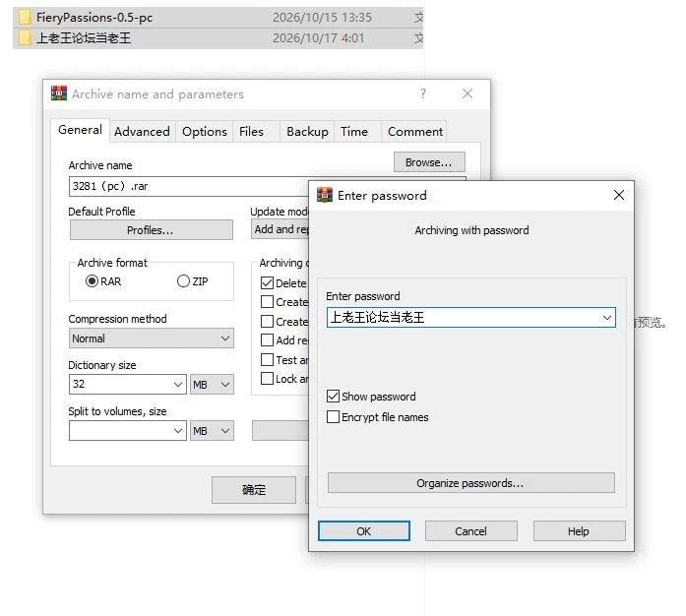Screen dimensions: 686x616
Task: Switch to the Advanced tab
Action: pos(142,132)
